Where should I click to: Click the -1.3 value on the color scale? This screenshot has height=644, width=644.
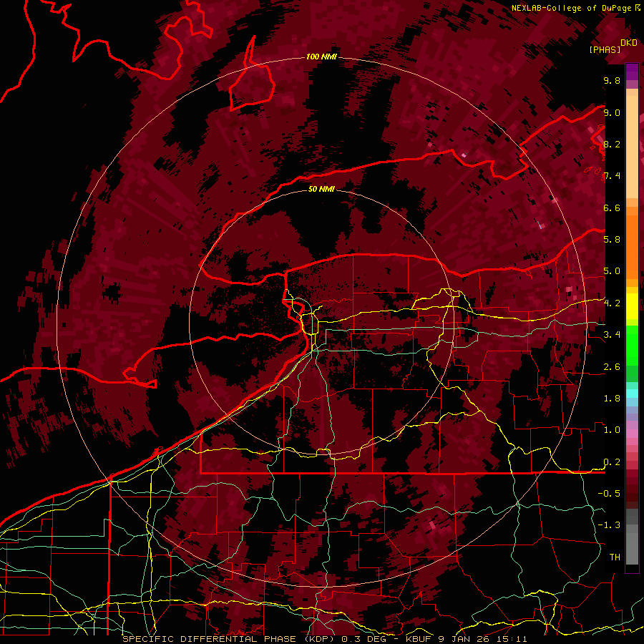pyautogui.click(x=609, y=525)
